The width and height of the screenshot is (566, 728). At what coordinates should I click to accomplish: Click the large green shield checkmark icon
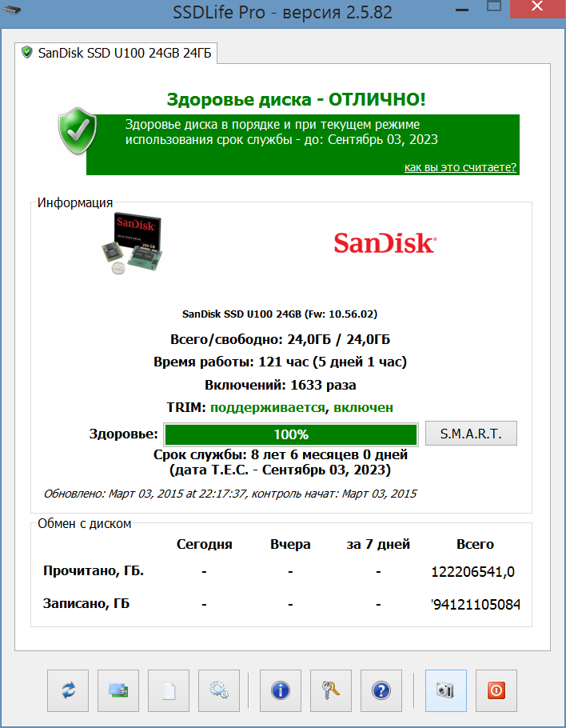click(x=78, y=131)
